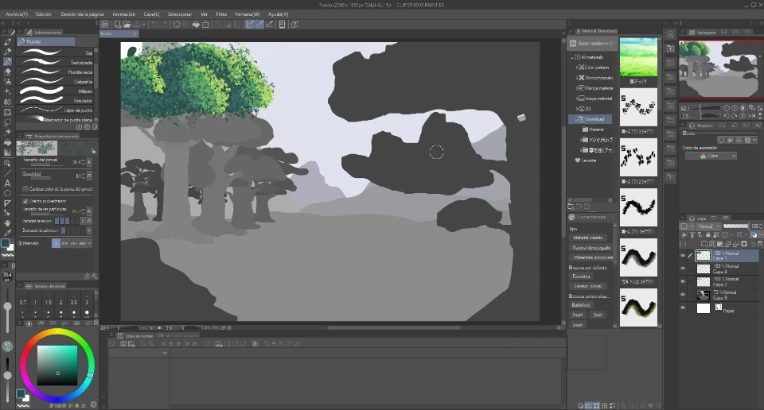
Task: Click the saturation square in color wheel
Action: point(57,366)
